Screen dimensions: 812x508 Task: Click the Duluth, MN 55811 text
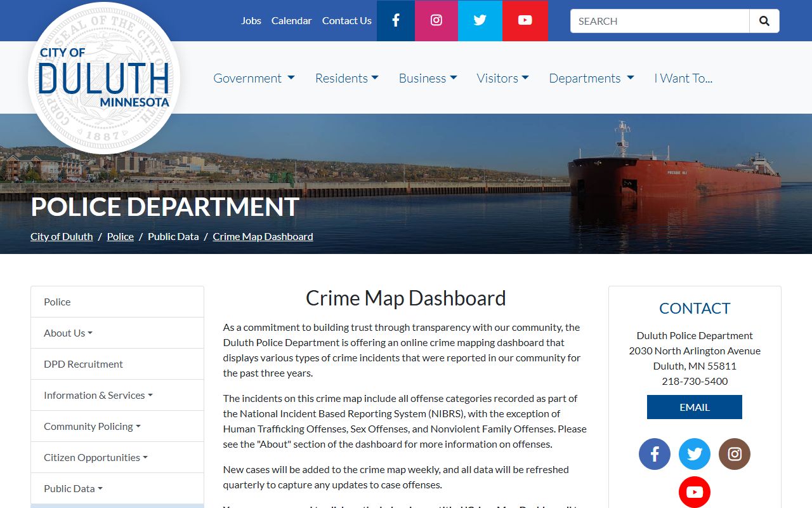695,366
